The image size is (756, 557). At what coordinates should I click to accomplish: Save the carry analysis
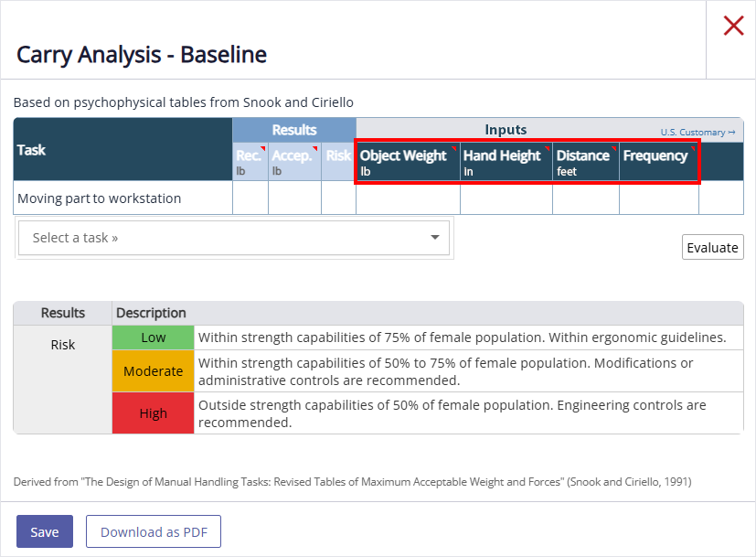click(44, 531)
